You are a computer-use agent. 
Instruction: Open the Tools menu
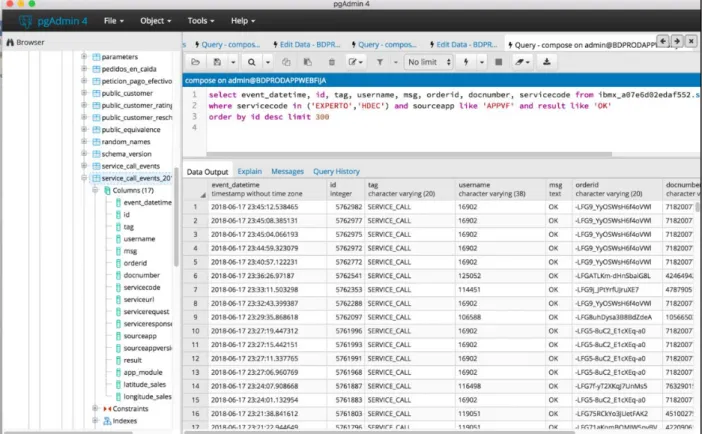click(201, 21)
